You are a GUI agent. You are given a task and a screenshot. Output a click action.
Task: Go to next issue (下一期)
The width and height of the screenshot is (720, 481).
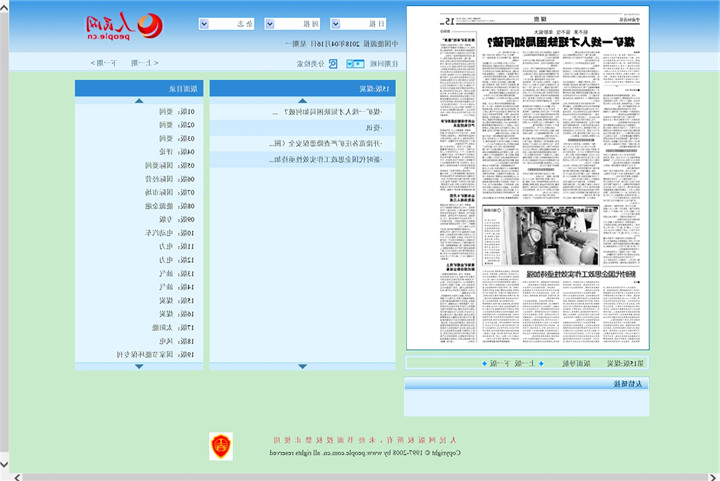point(107,63)
